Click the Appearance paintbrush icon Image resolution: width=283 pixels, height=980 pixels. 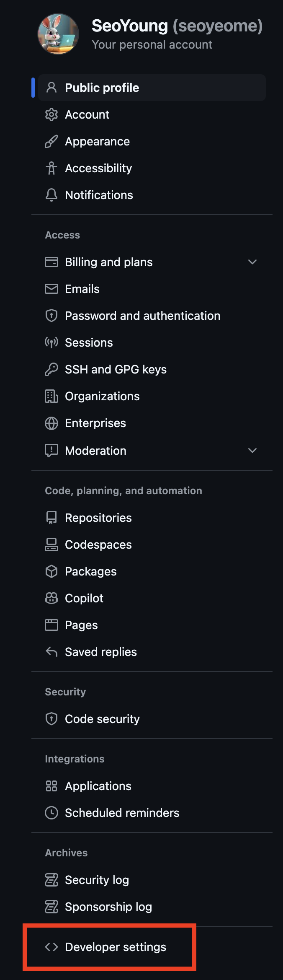tap(51, 141)
